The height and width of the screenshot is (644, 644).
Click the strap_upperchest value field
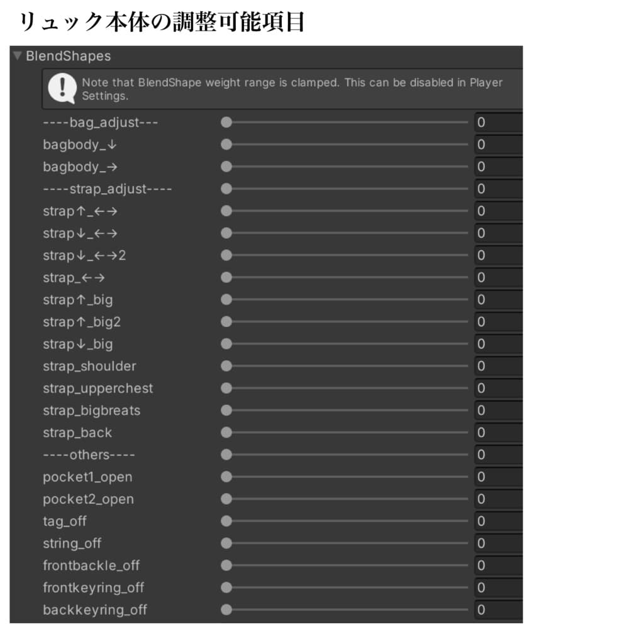pyautogui.click(x=497, y=388)
